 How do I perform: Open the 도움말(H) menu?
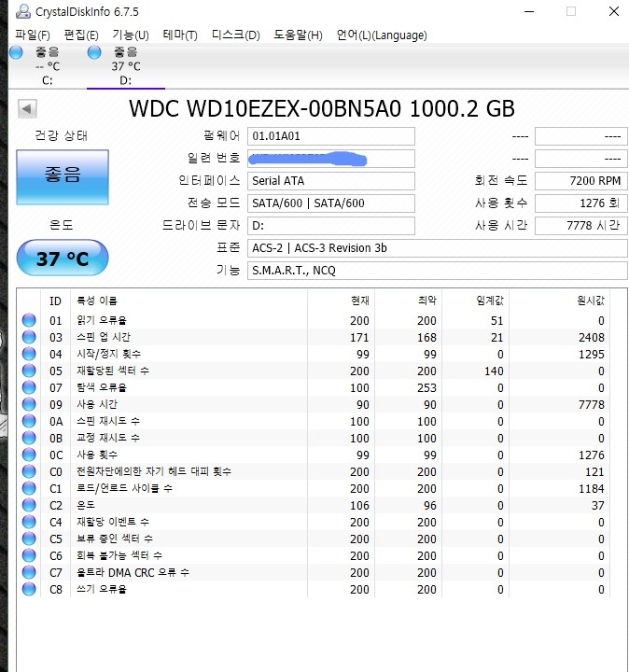click(299, 35)
